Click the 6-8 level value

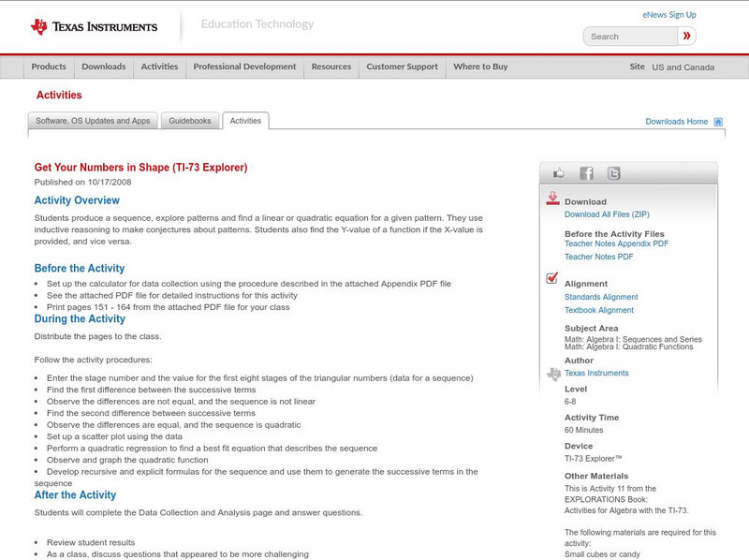pyautogui.click(x=570, y=402)
